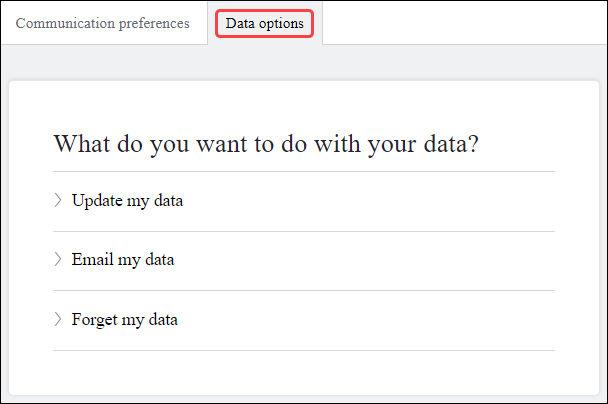The image size is (608, 404).
Task: Click the Forget my data label
Action: [x=125, y=320]
